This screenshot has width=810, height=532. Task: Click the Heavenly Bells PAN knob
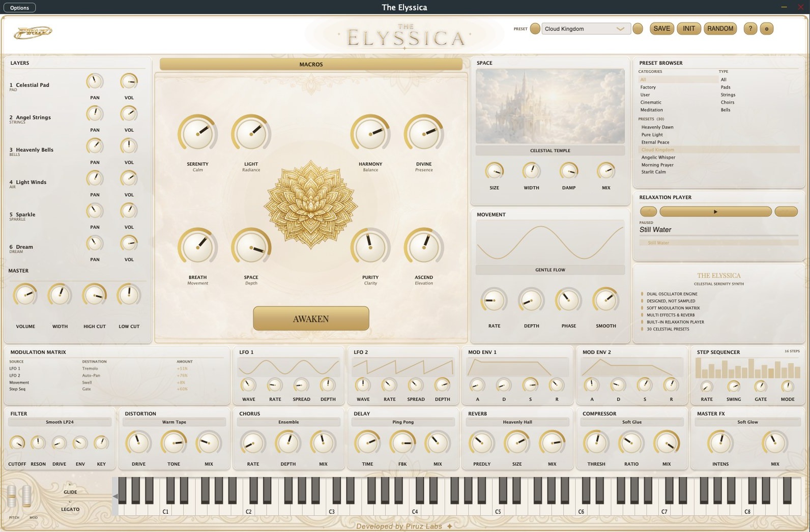(x=95, y=146)
